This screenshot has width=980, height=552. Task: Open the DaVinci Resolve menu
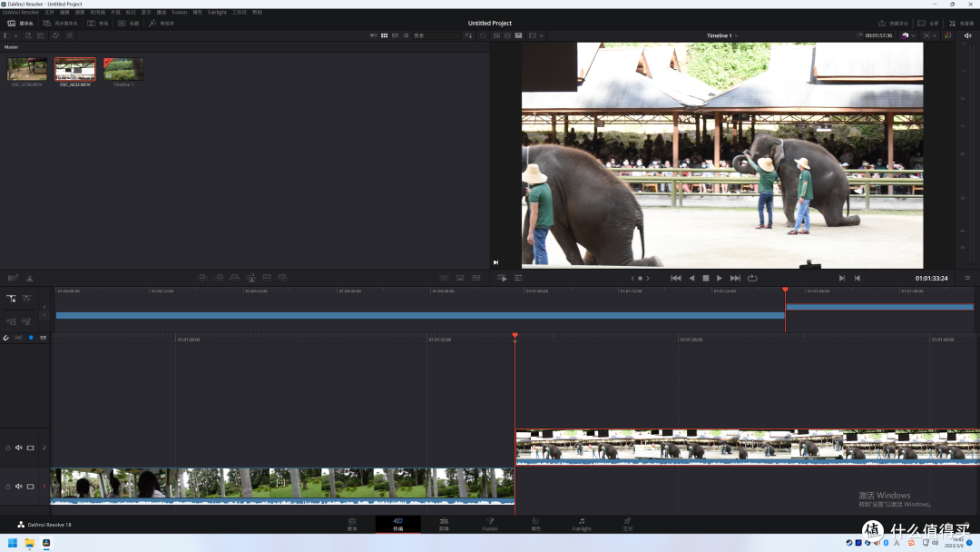(x=21, y=13)
